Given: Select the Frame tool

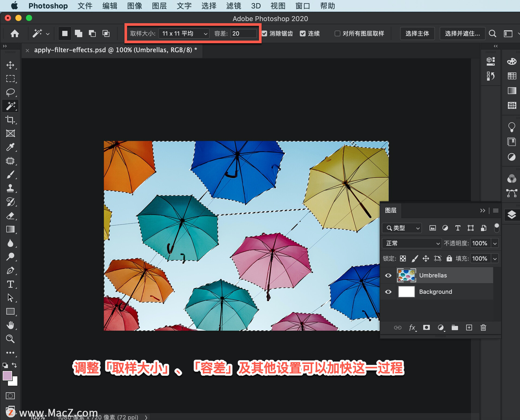Looking at the screenshot, I should 10,133.
